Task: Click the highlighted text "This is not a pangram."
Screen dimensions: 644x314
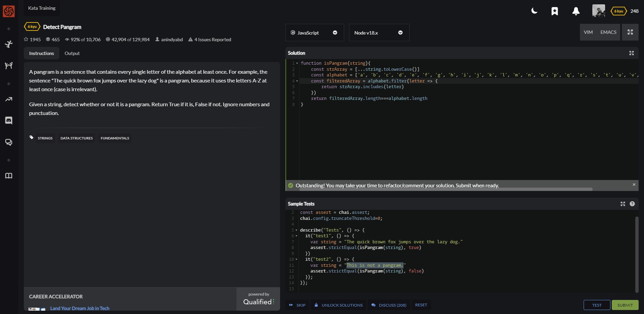Action: point(375,265)
